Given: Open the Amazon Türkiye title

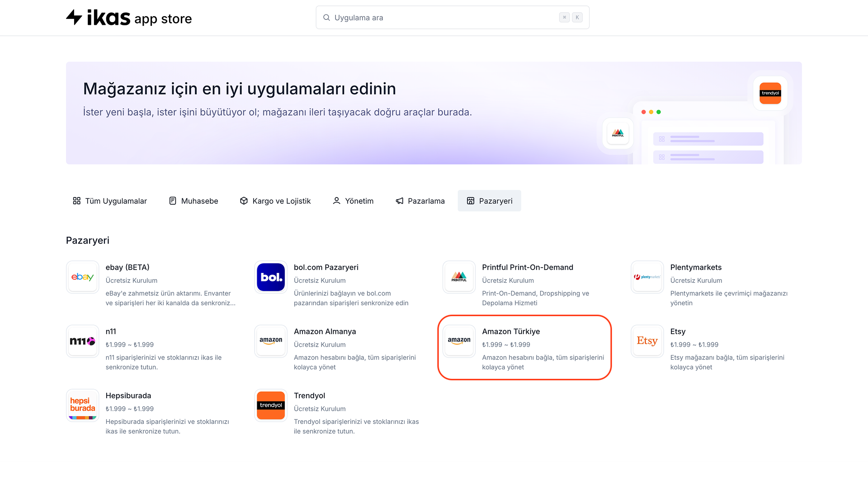Looking at the screenshot, I should 511,332.
